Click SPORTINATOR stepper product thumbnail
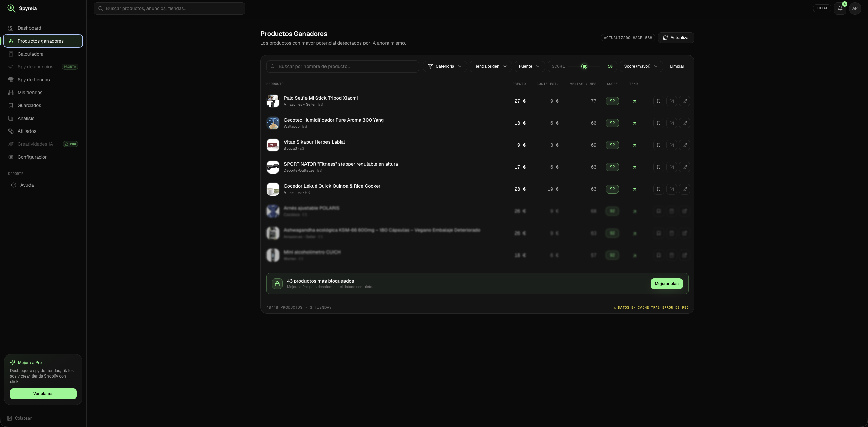Viewport: 868px width, 427px height. pos(273,167)
